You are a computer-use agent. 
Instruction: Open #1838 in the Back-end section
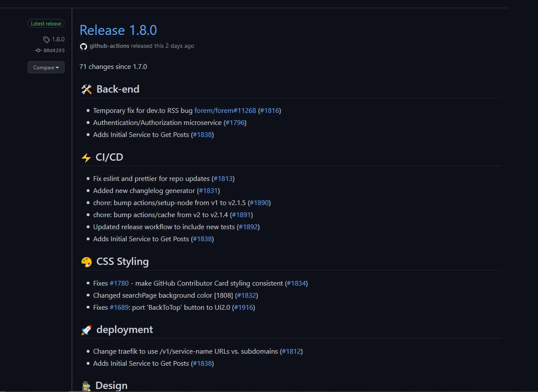pyautogui.click(x=202, y=135)
